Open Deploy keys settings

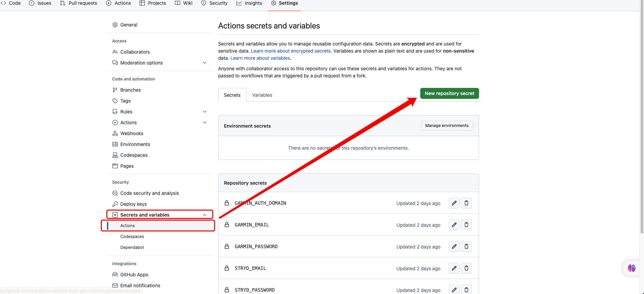pos(160,204)
